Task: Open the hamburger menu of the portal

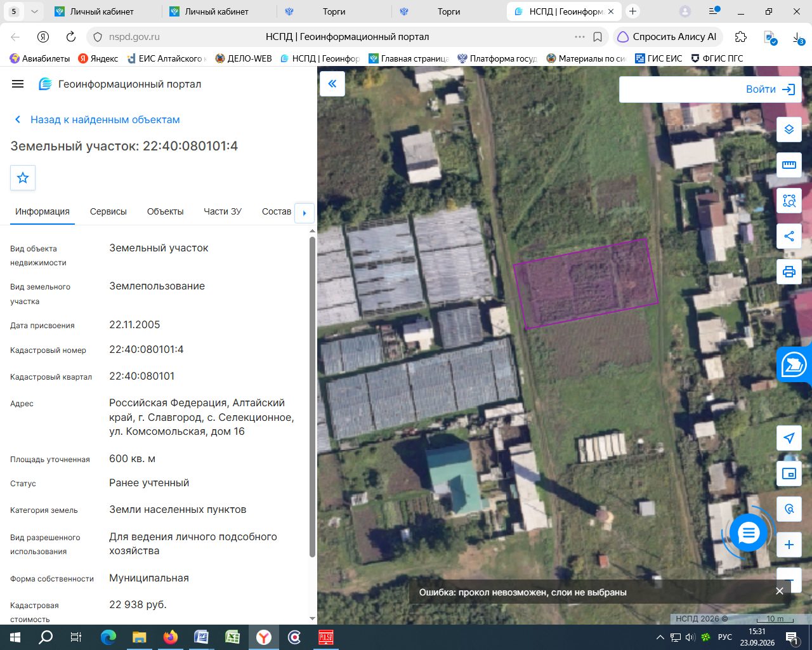Action: tap(18, 84)
